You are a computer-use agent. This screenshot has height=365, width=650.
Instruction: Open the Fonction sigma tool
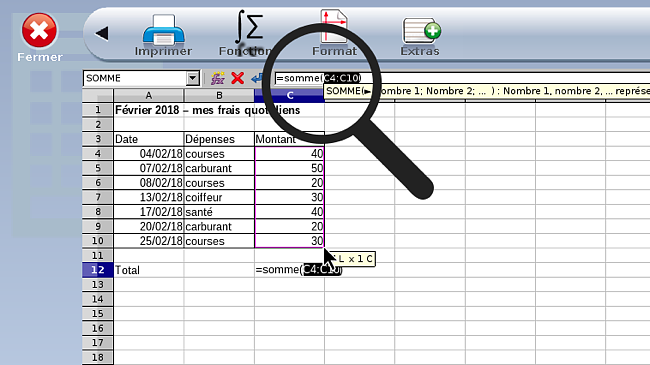pos(246,33)
